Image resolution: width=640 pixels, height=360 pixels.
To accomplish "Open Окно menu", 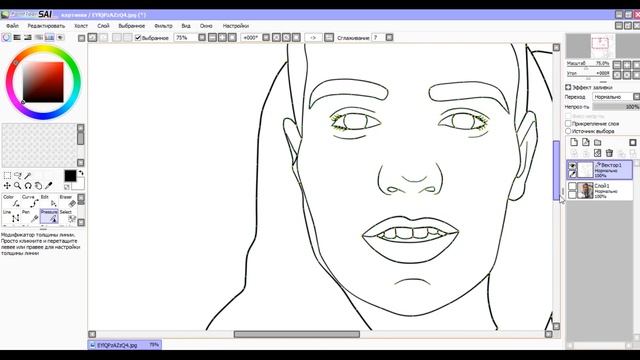I will [206, 26].
